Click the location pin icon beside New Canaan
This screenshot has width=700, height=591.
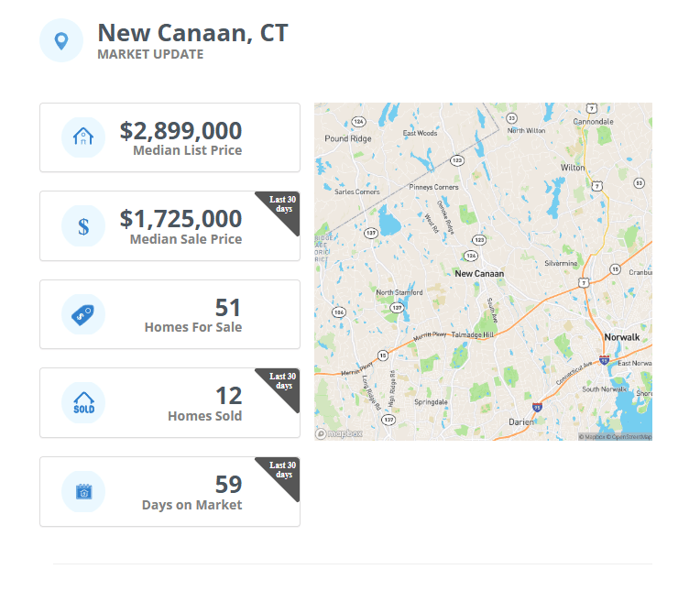(x=61, y=40)
